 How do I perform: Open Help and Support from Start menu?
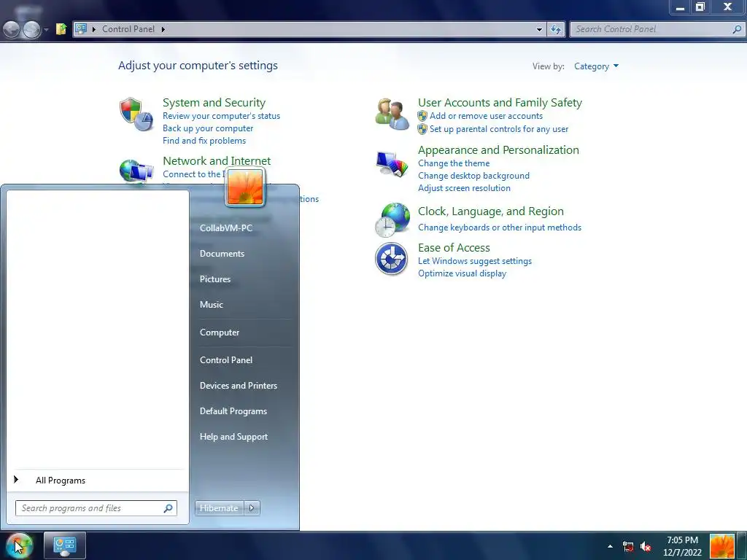tap(233, 437)
